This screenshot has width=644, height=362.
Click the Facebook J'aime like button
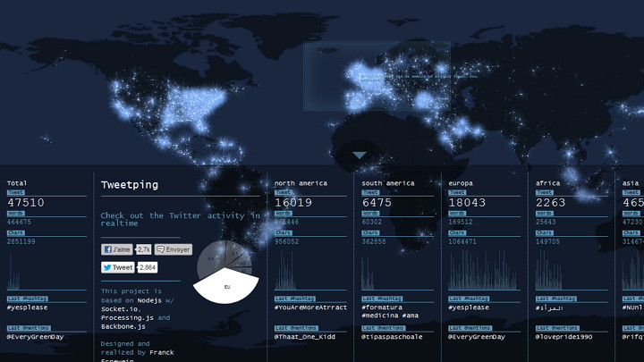coord(116,249)
